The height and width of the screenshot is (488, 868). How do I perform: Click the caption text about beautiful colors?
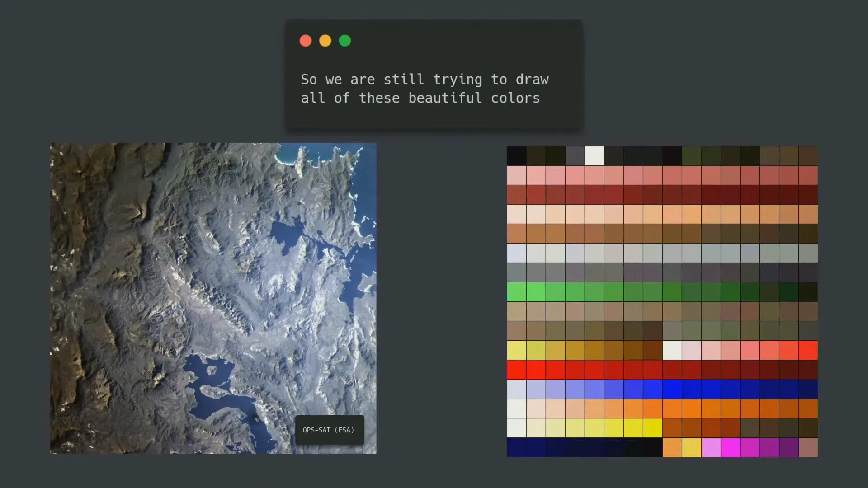(x=425, y=89)
